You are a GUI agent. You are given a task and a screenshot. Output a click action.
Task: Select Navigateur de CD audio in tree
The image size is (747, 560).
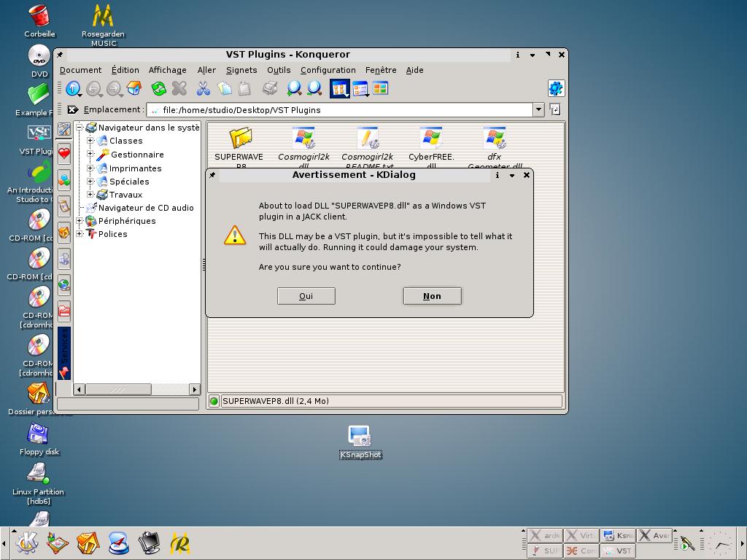(x=146, y=208)
